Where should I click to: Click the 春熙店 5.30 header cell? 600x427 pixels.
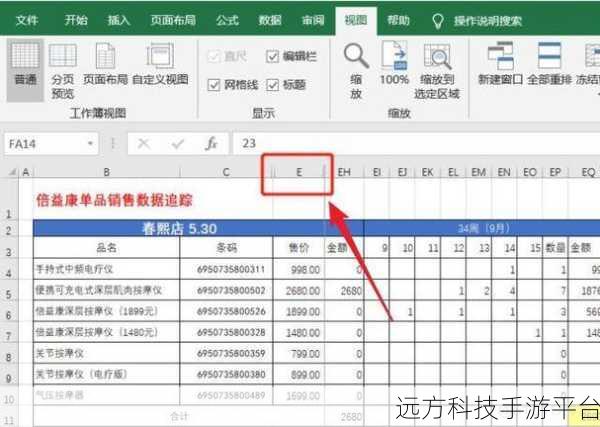coord(179,229)
